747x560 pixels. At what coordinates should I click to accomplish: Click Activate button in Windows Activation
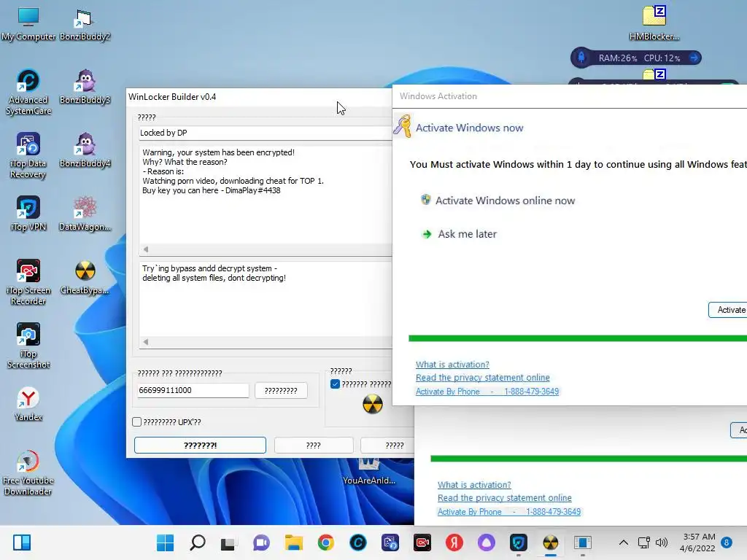pyautogui.click(x=727, y=310)
